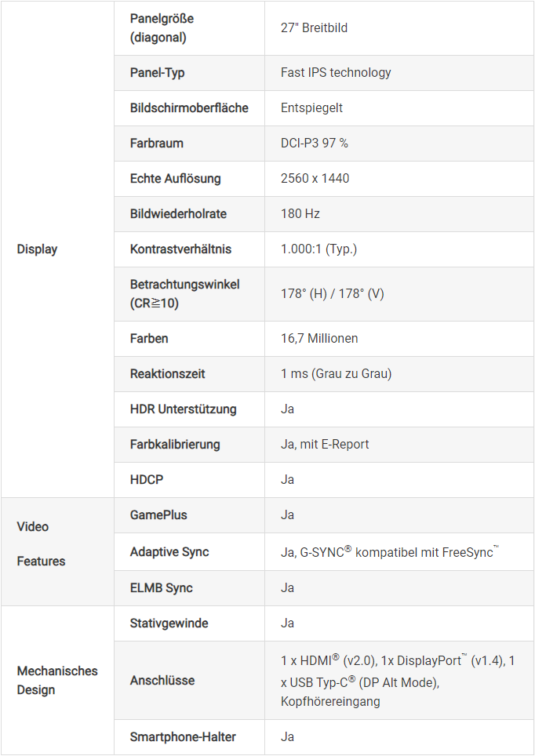Click the Smartphone-Halter label
This screenshot has height=756, width=535.
(x=183, y=737)
